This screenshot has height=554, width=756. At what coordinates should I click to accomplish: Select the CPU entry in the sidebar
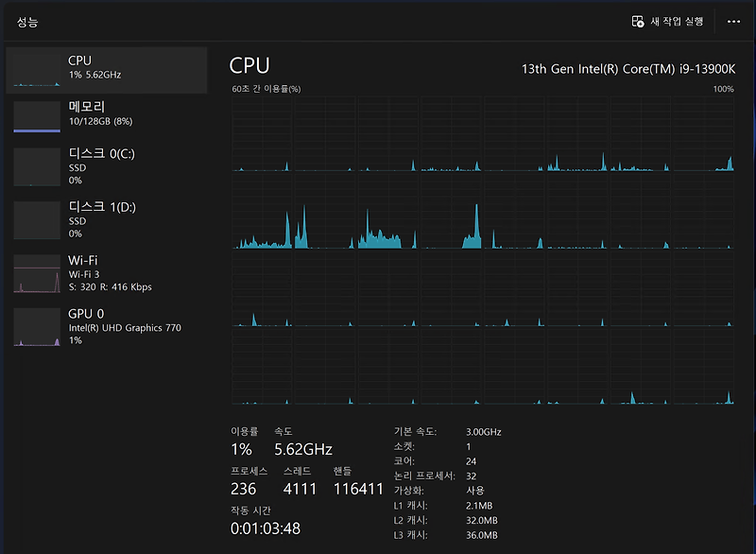click(107, 70)
